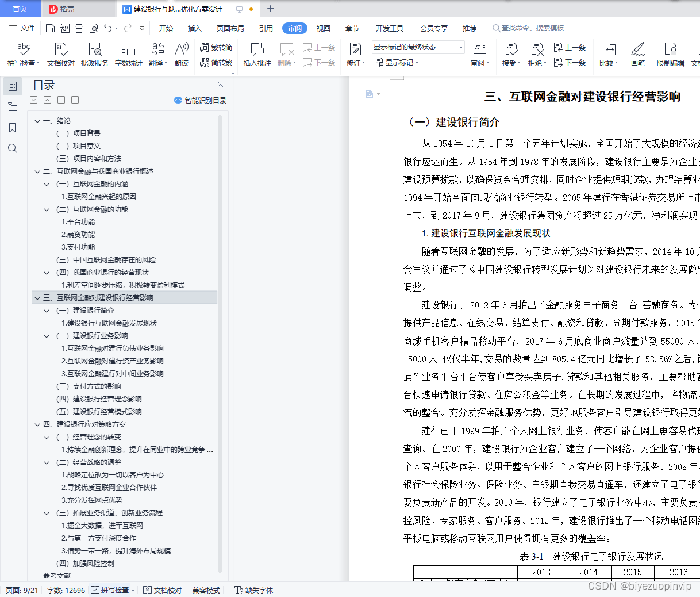Click 兼容模式 in the status bar
Image resolution: width=700 pixels, height=597 pixels.
(x=206, y=589)
